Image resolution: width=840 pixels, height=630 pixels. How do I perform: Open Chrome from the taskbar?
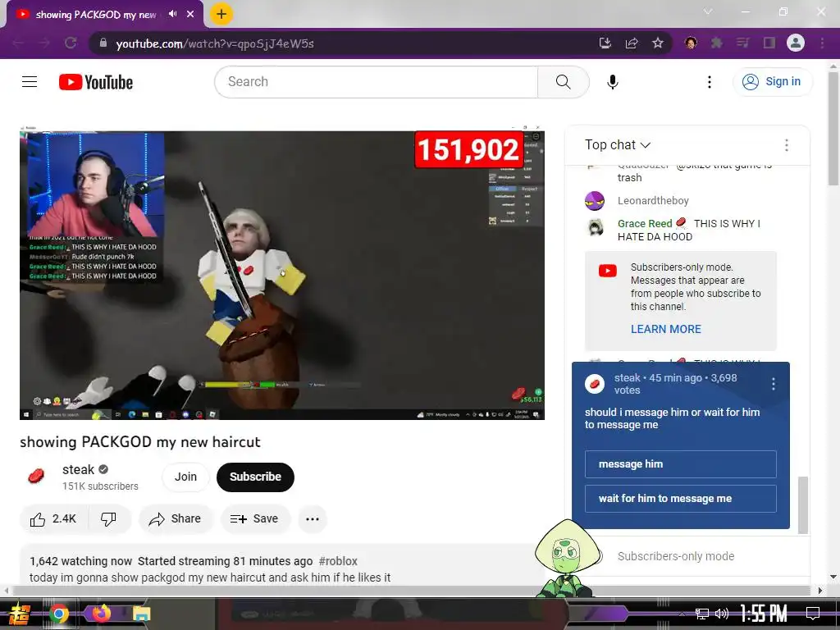click(59, 614)
